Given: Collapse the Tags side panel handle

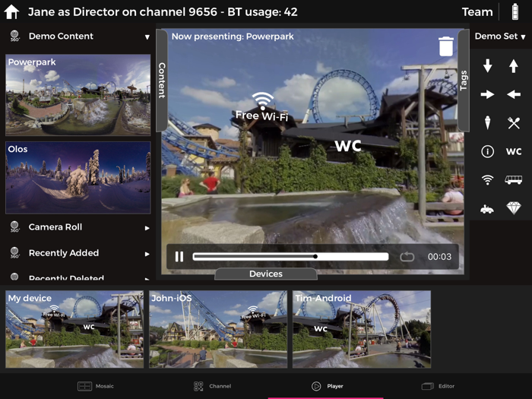Looking at the screenshot, I should click(464, 81).
